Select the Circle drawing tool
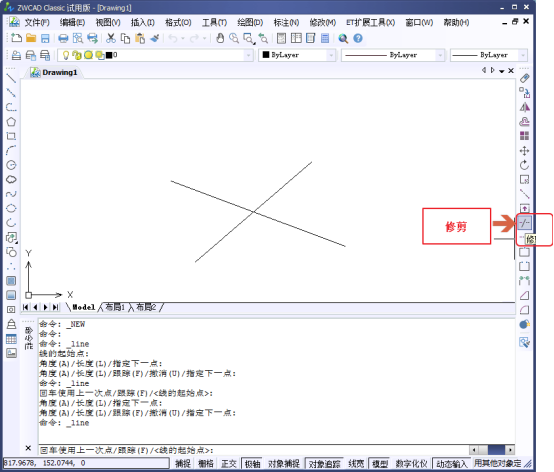Viewport: 554px width, 472px height. (11, 165)
